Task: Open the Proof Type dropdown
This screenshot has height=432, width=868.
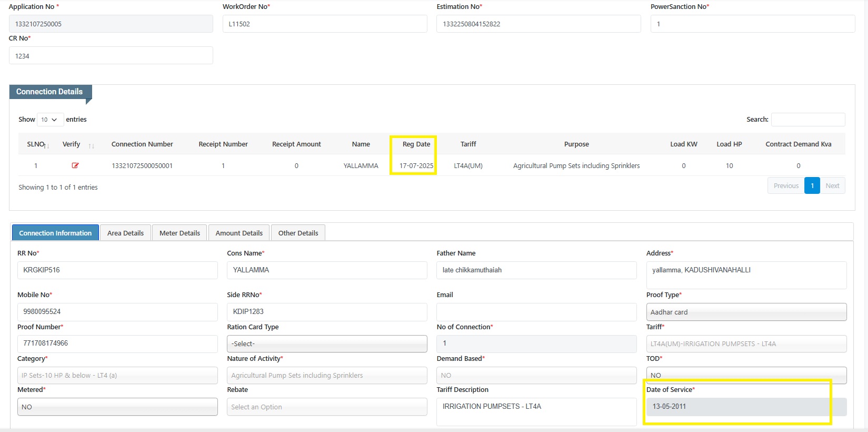Action: click(746, 312)
